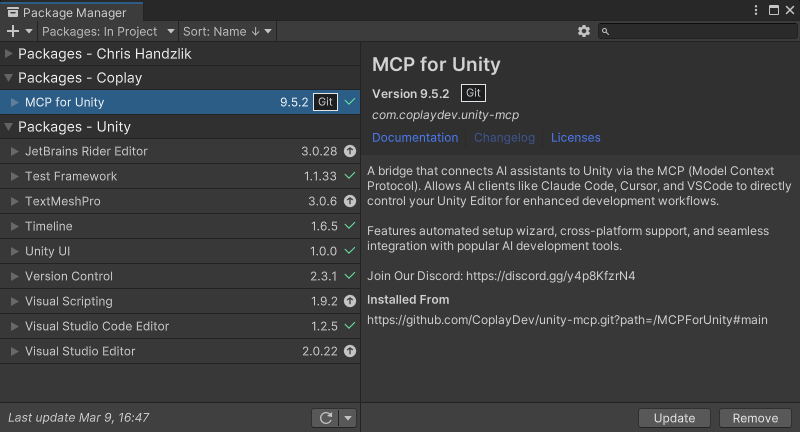Click Test Framework installed checkmark icon
The width and height of the screenshot is (800, 432).
pos(350,175)
